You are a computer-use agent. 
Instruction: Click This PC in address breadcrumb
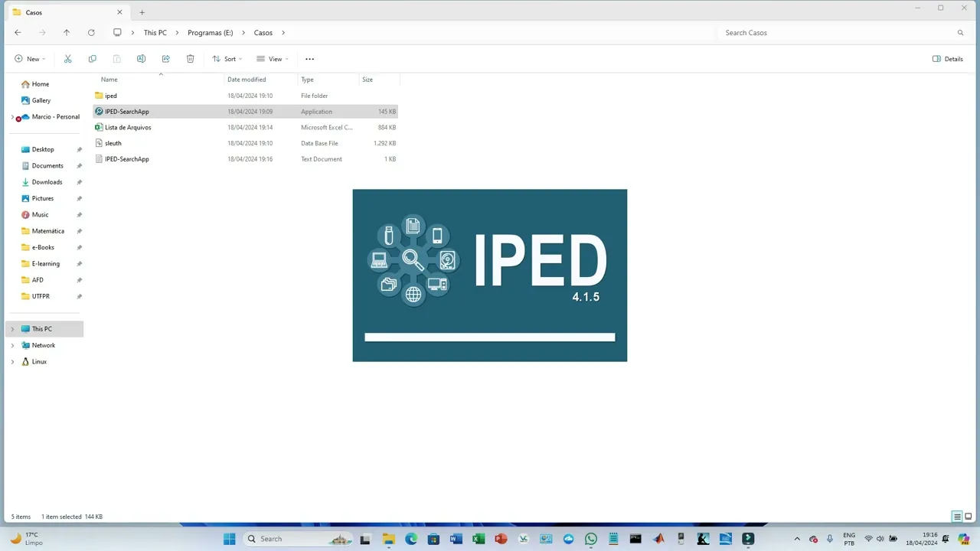click(155, 33)
